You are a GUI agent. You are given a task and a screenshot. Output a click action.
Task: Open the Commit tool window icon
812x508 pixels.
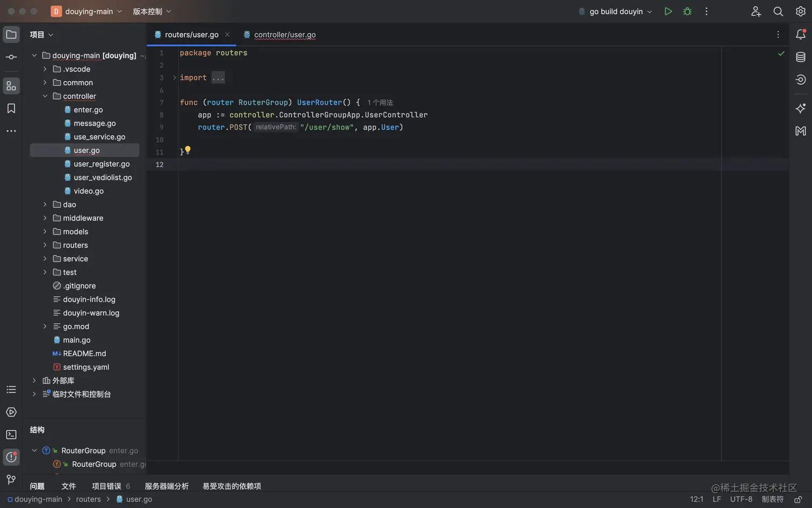pos(11,57)
